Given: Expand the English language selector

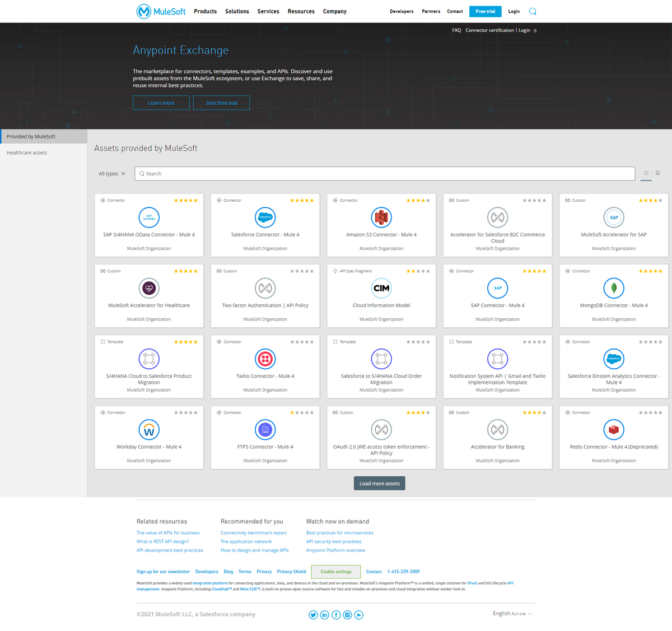Looking at the screenshot, I should 512,614.
